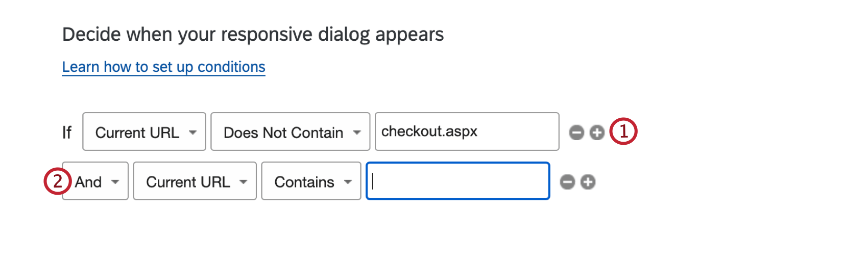Open the first row's Current URL dropdown
The height and width of the screenshot is (264, 868).
pyautogui.click(x=144, y=132)
